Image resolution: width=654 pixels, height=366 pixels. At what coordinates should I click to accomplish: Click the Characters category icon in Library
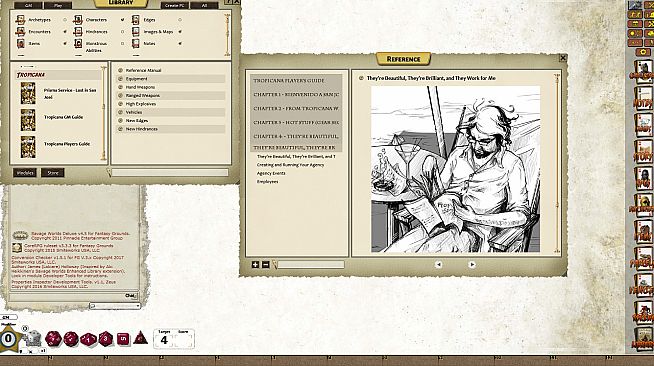tap(78, 20)
